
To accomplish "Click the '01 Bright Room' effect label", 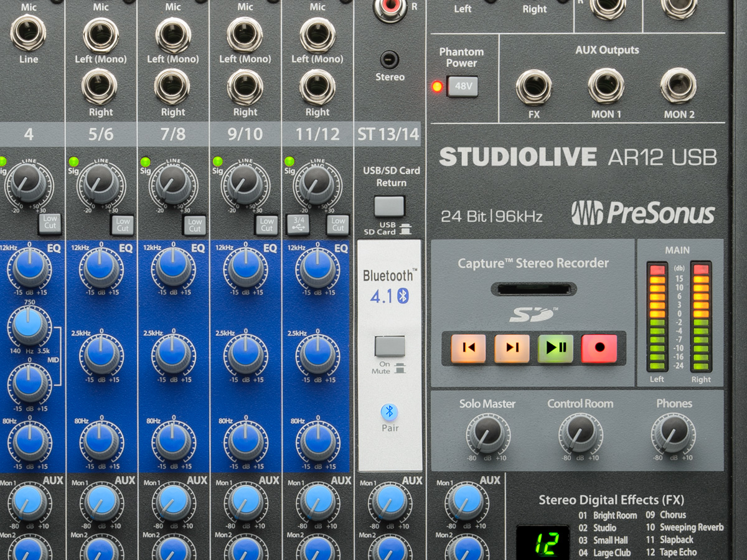I will [608, 515].
